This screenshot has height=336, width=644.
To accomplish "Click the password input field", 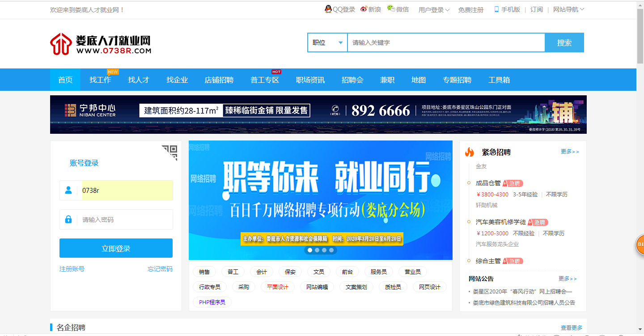I will tap(125, 219).
